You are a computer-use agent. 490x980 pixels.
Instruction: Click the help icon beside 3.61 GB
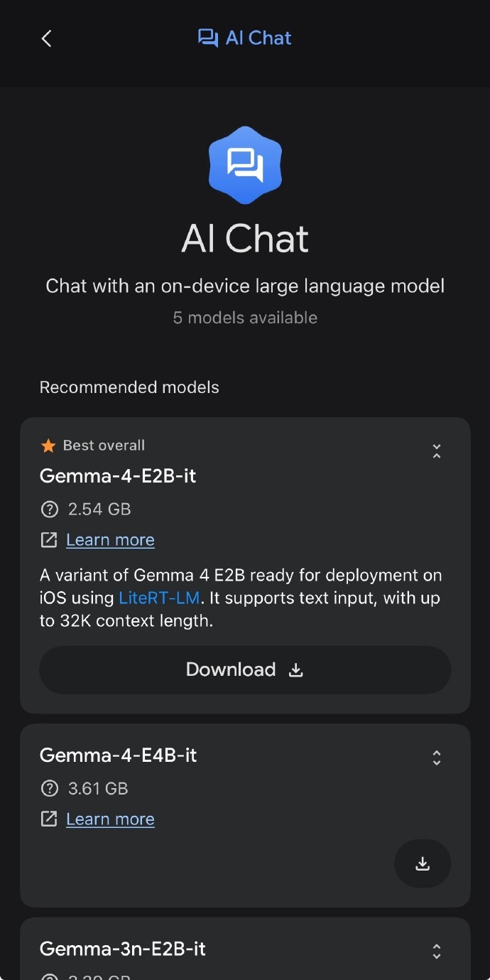pyautogui.click(x=49, y=788)
